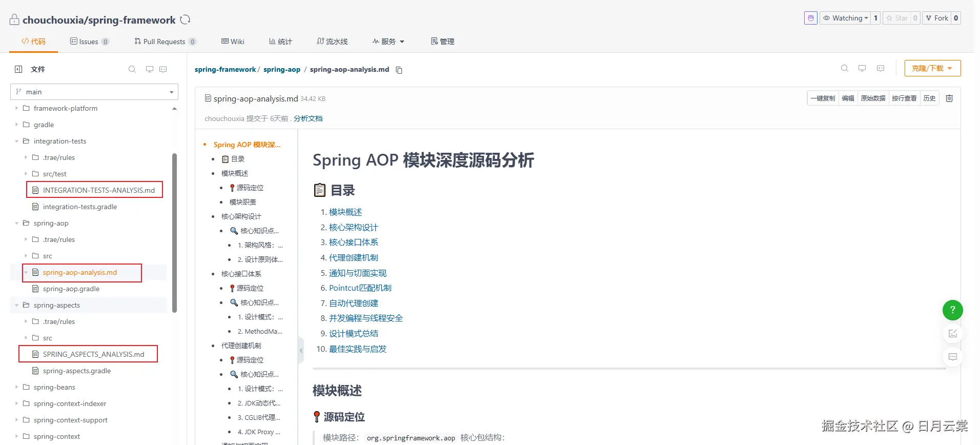Expand src/test folder in integration-tests
Image resolution: width=980 pixels, height=445 pixels.
(26, 174)
